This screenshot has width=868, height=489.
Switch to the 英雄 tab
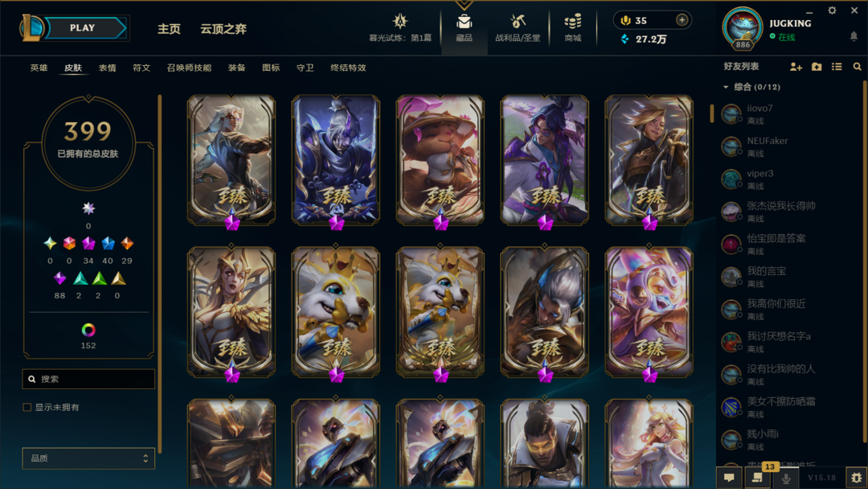39,68
